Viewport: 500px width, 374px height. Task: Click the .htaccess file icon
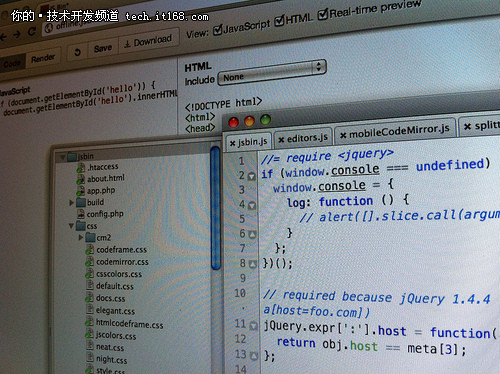(x=80, y=168)
